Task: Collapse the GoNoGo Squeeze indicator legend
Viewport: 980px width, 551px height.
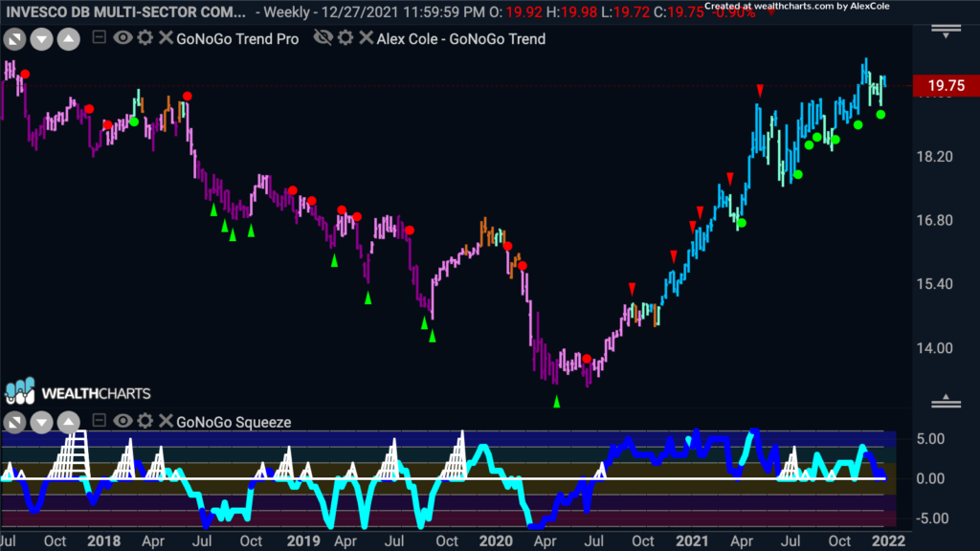Action: pos(99,421)
